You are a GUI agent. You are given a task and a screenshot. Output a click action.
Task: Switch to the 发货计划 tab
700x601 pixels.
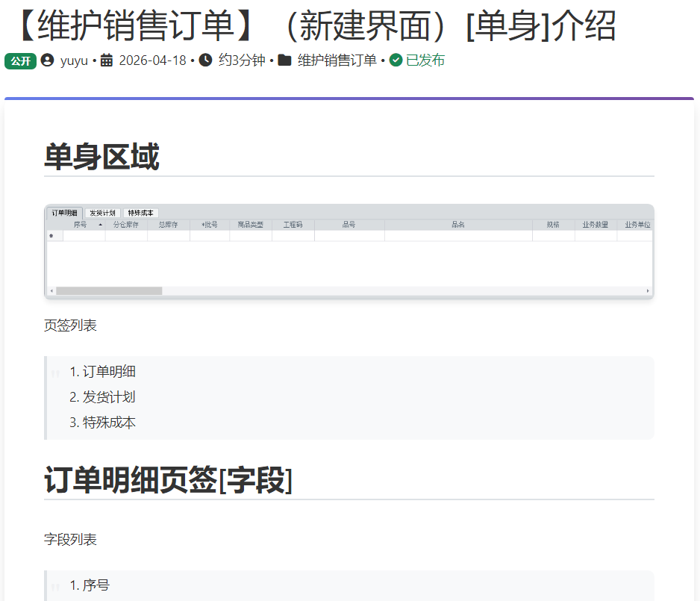tap(102, 213)
